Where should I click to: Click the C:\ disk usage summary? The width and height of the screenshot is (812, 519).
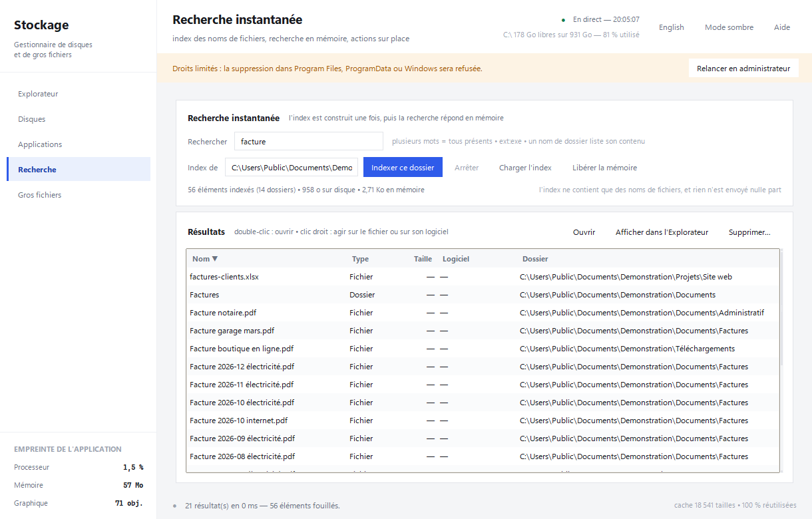(571, 35)
